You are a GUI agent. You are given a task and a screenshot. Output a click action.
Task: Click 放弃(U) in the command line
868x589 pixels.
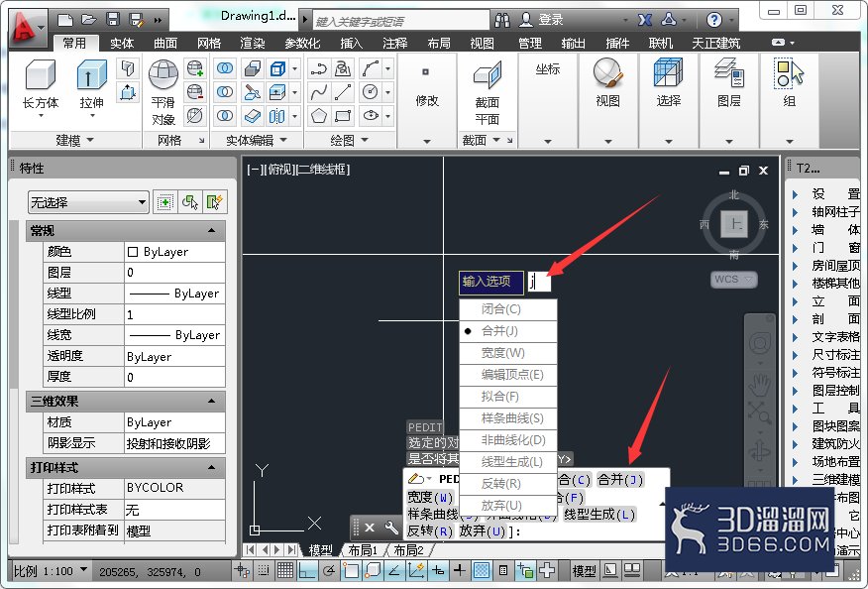483,530
